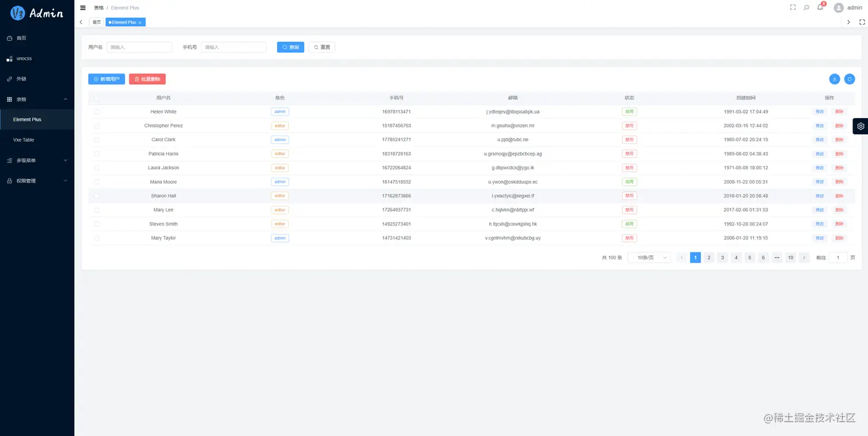Jump to page 5 in pagination

(x=750, y=258)
